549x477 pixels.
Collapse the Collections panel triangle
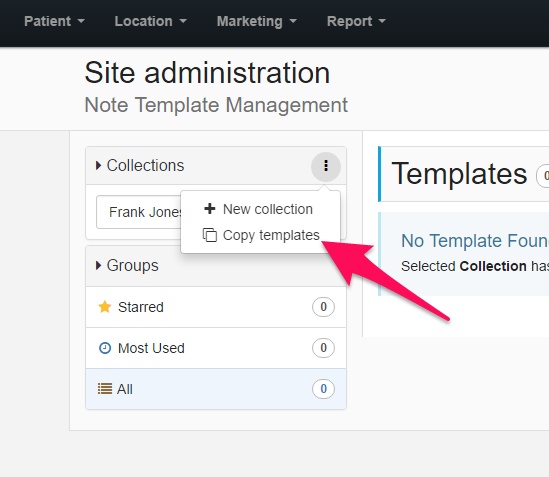(x=98, y=165)
